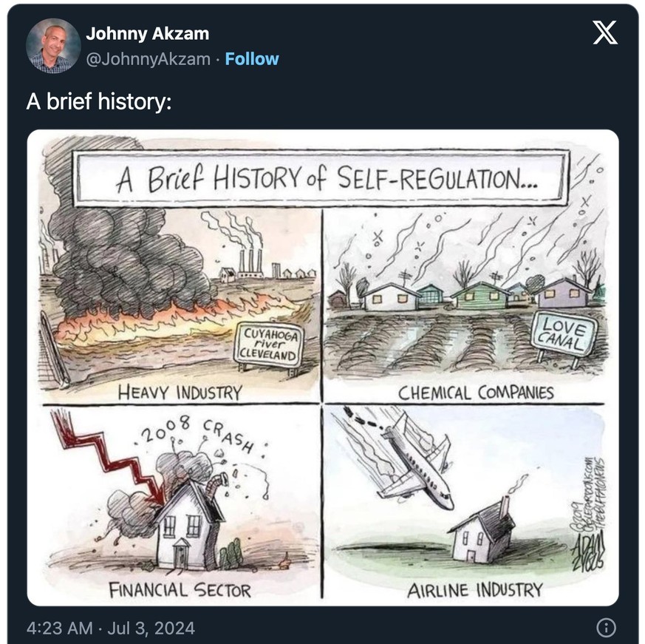The width and height of the screenshot is (645, 644).
Task: Click the X logo icon
Action: [x=604, y=33]
